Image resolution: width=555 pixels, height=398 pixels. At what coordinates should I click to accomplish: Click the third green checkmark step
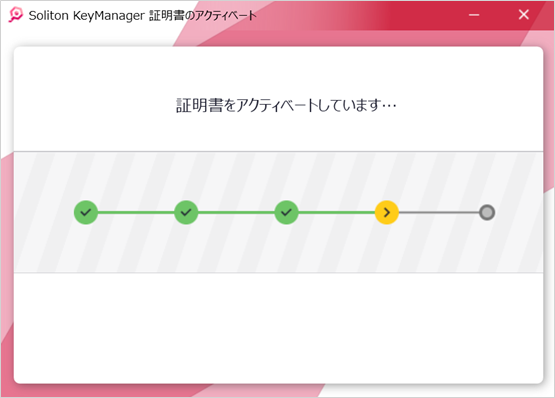pyautogui.click(x=286, y=212)
